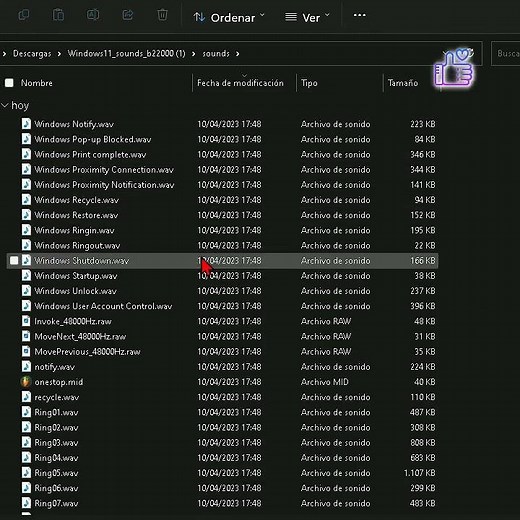520x520 pixels.
Task: Click the Share toolbar icon
Action: (128, 15)
